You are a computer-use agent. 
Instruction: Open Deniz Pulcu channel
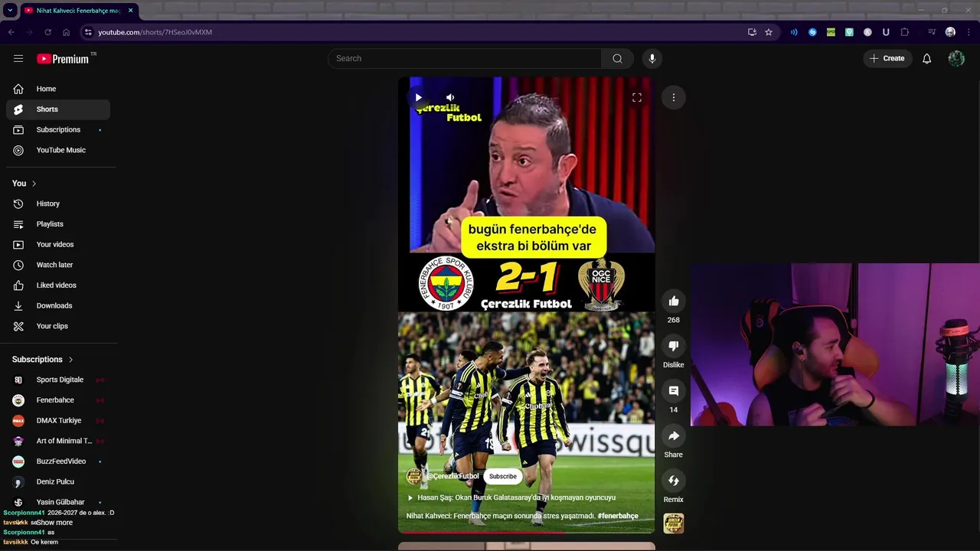click(x=58, y=481)
